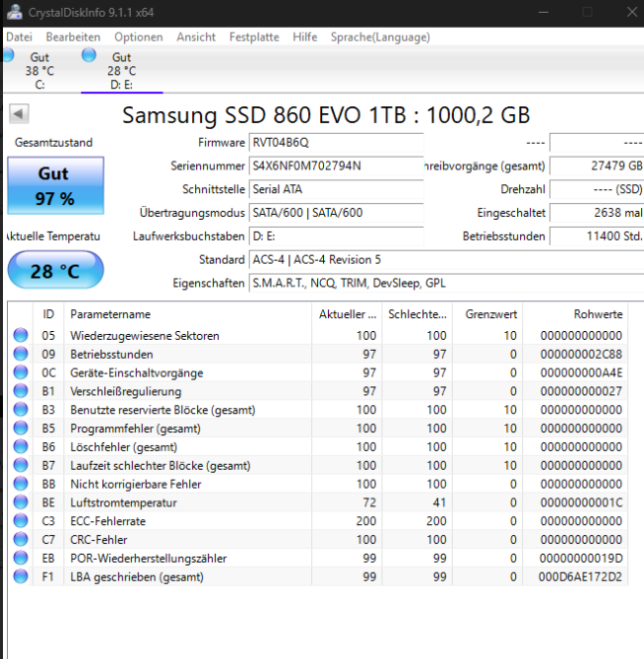Open the Datei menu
The image size is (644, 659).
click(x=20, y=37)
